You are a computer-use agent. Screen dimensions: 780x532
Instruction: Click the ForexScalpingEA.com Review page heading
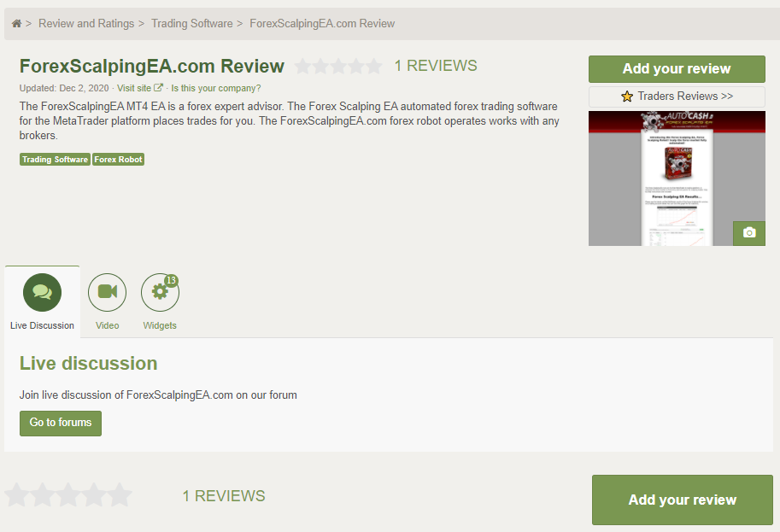tap(152, 66)
